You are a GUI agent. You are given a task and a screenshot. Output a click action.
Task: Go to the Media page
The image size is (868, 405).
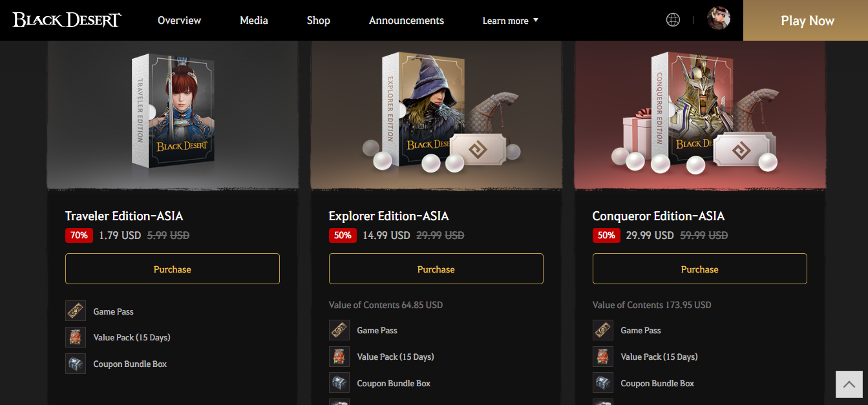254,21
